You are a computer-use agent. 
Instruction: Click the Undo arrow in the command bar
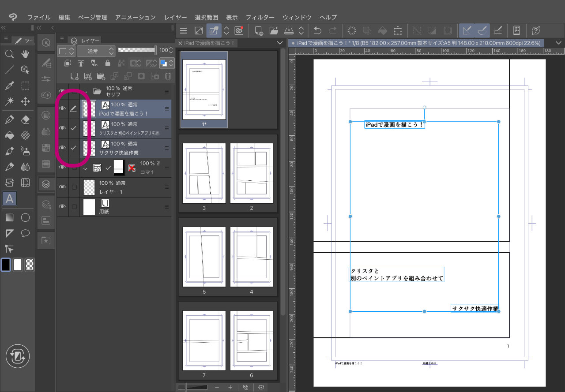pyautogui.click(x=317, y=30)
